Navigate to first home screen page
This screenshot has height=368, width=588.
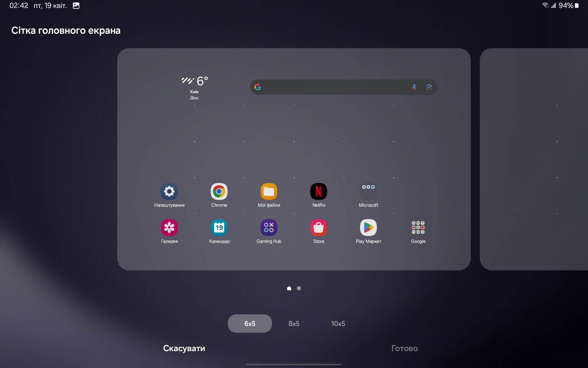pos(288,288)
